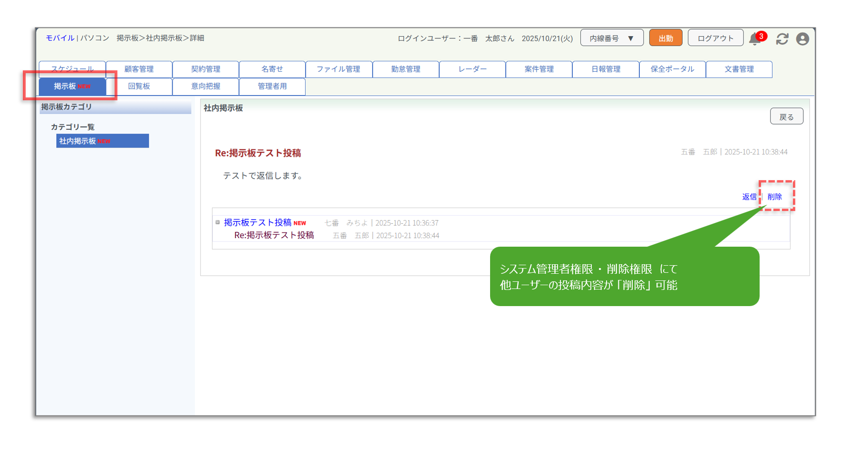Go to the 顧客管理 tab
This screenshot has width=868, height=452.
139,69
